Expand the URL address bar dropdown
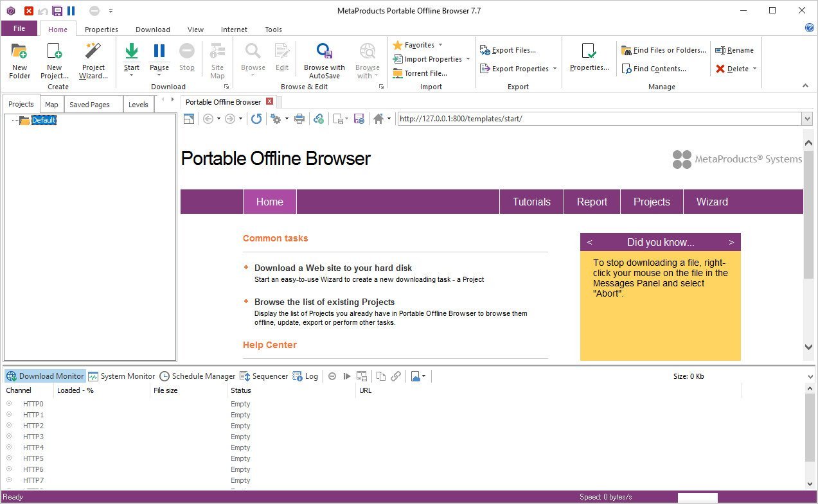Image resolution: width=818 pixels, height=504 pixels. 807,119
